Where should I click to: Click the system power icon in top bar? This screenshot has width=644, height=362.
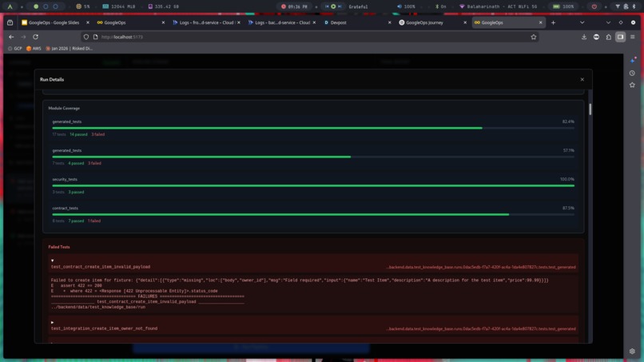point(594,6)
